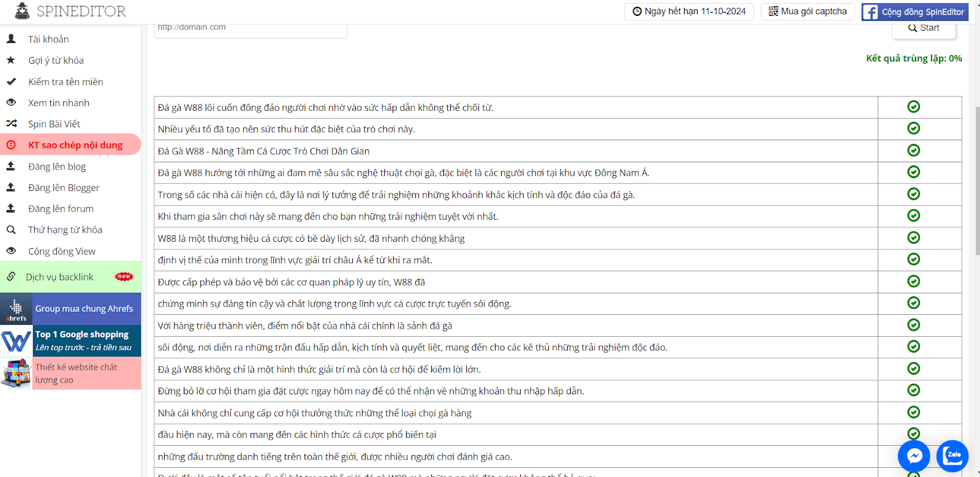Click check icon for 'Đá gà W88 lôi cuốn' row
Screen dimensions: 980x477
(913, 107)
